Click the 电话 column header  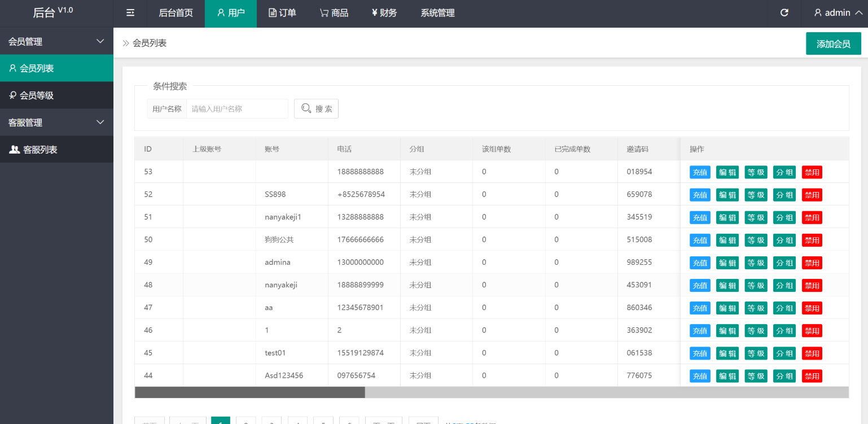365,149
